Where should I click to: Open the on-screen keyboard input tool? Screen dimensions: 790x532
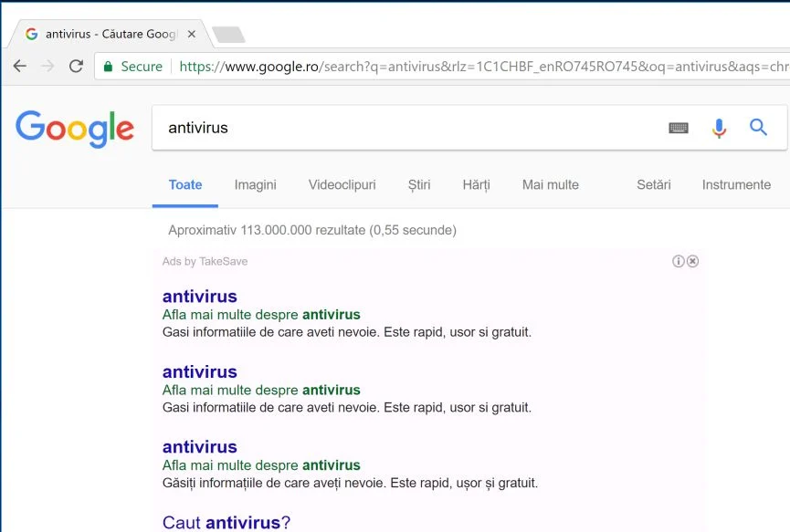click(x=679, y=128)
